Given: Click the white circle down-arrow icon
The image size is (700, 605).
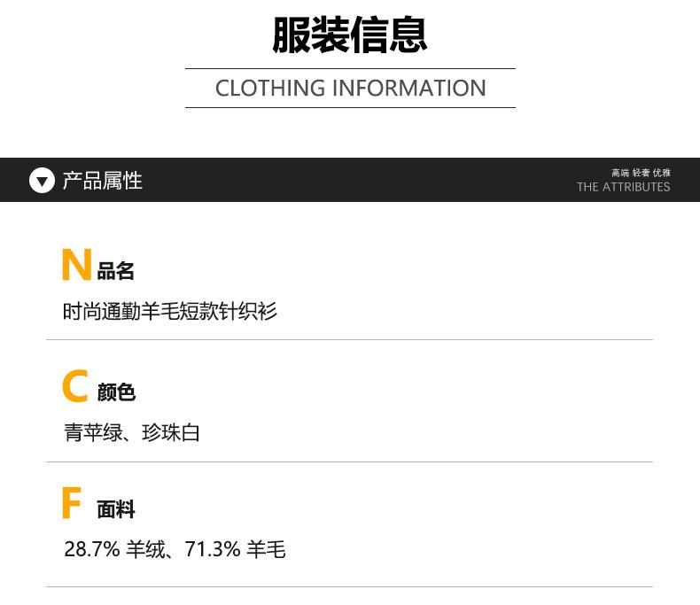Looking at the screenshot, I should click(x=42, y=181).
